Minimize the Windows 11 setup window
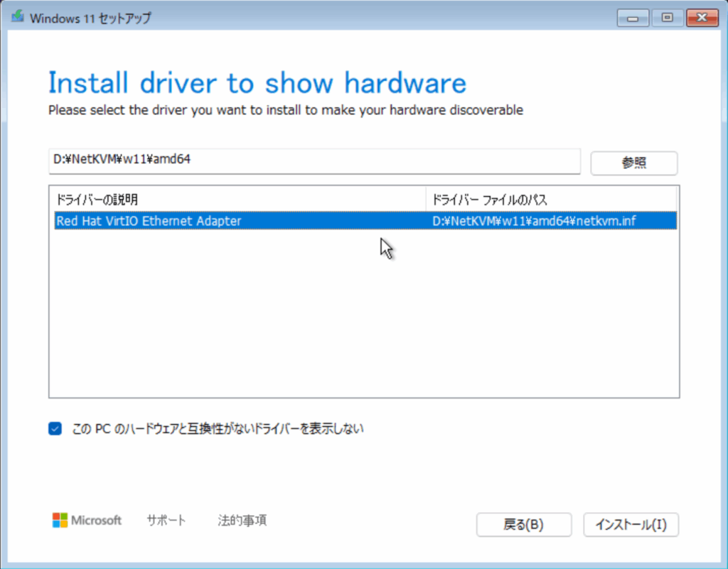 [631, 18]
